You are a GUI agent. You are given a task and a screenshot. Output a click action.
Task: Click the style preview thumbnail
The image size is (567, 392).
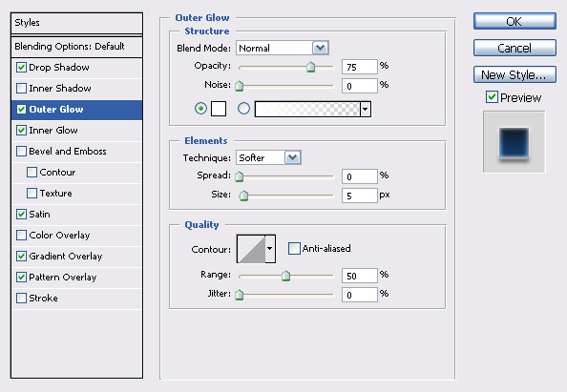pyautogui.click(x=514, y=142)
